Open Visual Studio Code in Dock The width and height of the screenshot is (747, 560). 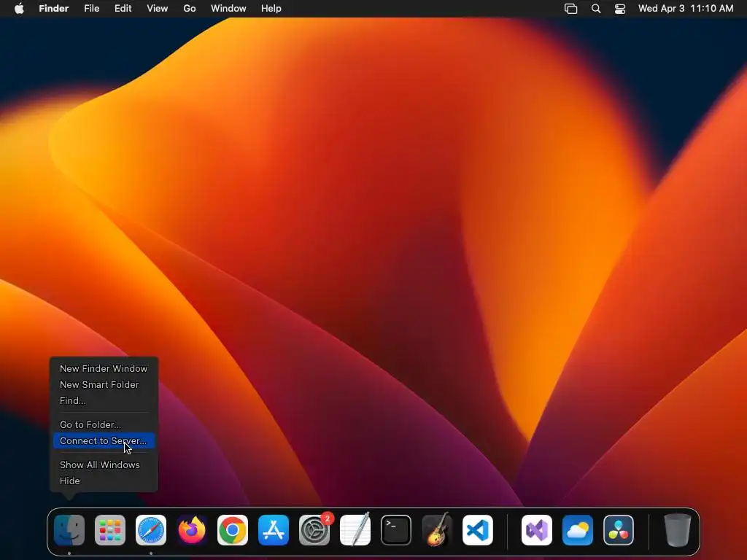coord(478,530)
